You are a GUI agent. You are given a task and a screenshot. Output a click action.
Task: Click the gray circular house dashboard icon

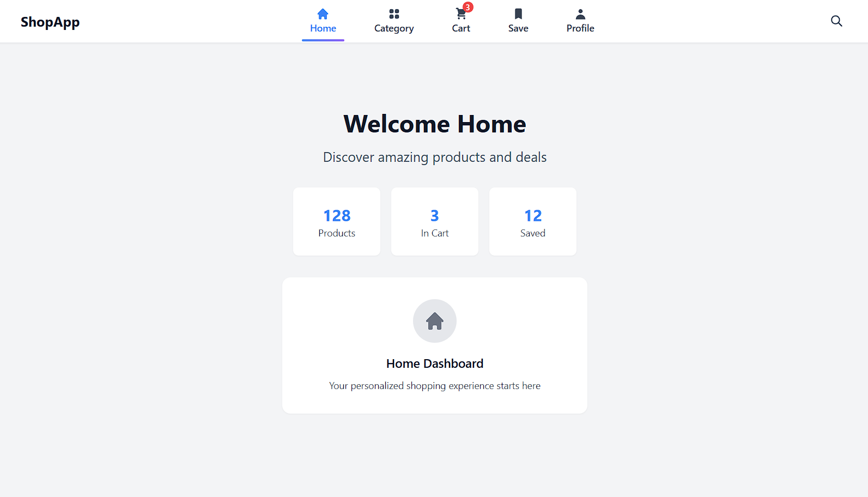coord(434,321)
